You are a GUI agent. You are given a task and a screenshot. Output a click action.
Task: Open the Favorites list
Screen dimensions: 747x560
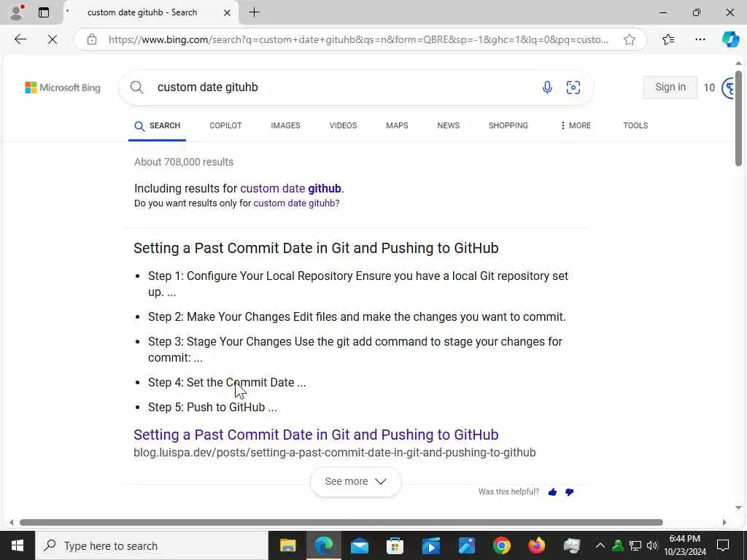[668, 39]
